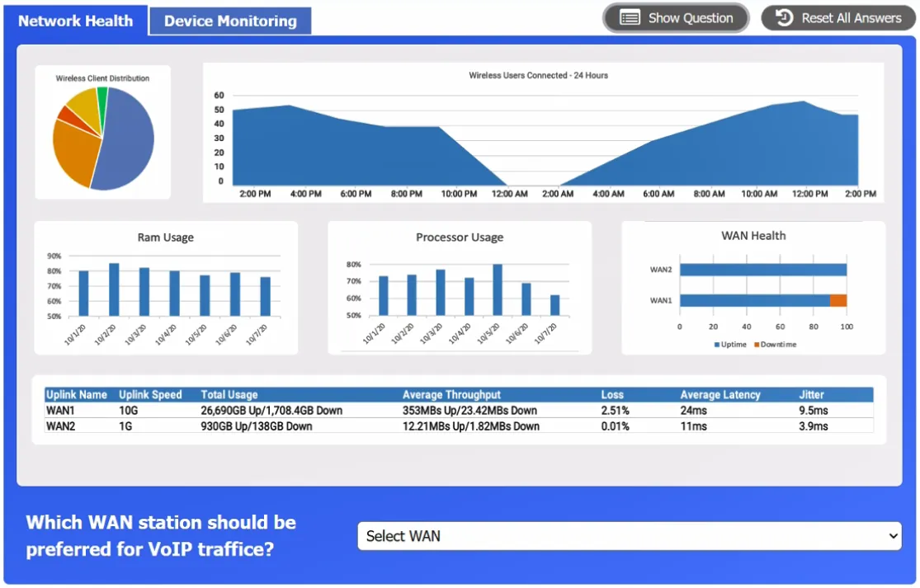Viewport: 920px width, 588px height.
Task: Click the Ram Usage chart title
Action: point(166,238)
